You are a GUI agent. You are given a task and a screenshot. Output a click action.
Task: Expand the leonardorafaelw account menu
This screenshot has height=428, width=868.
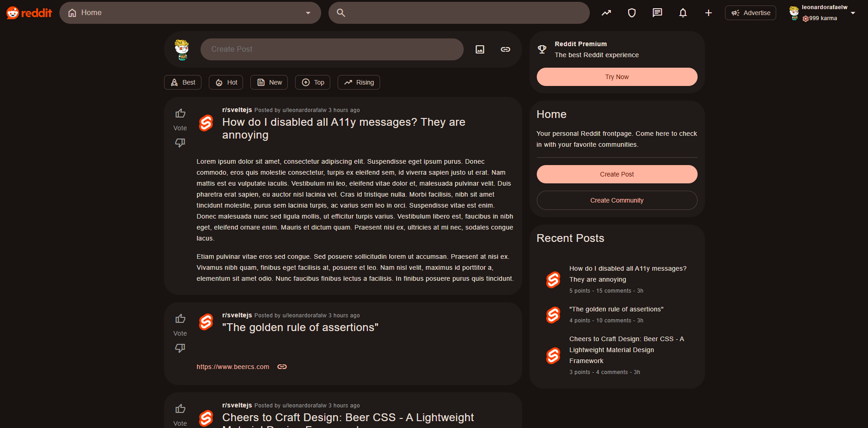[x=853, y=12]
